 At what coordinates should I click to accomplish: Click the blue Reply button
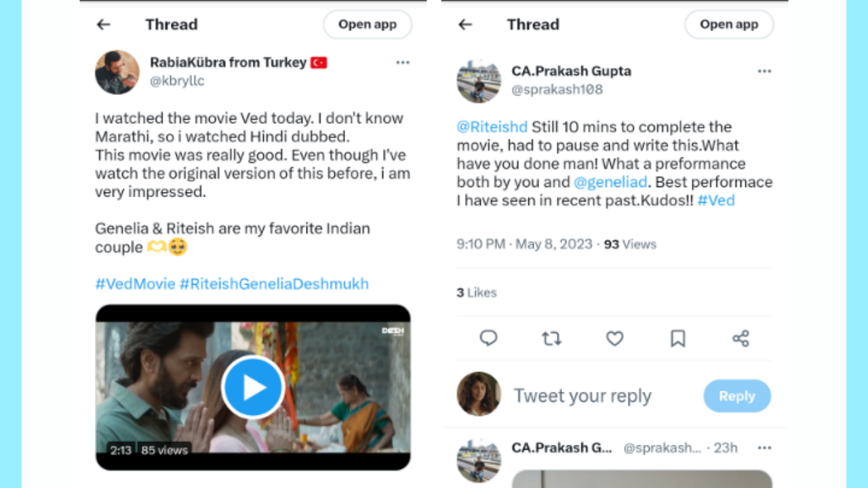pyautogui.click(x=737, y=396)
